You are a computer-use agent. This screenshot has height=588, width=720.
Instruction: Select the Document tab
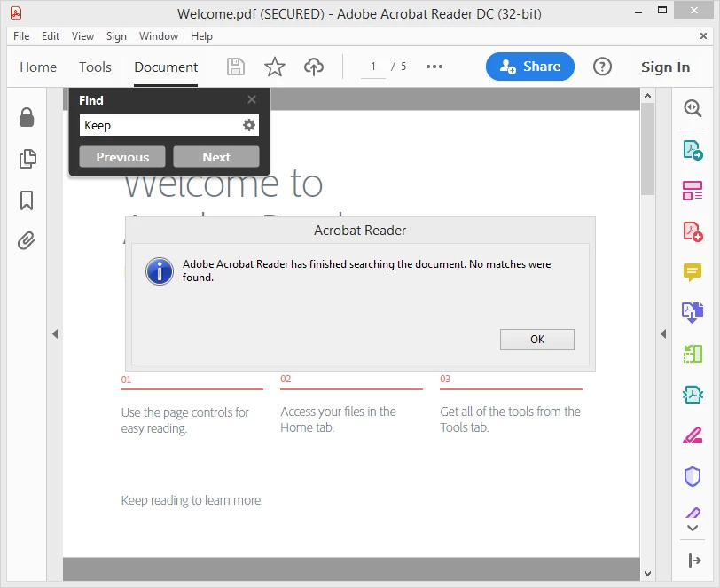[x=166, y=67]
